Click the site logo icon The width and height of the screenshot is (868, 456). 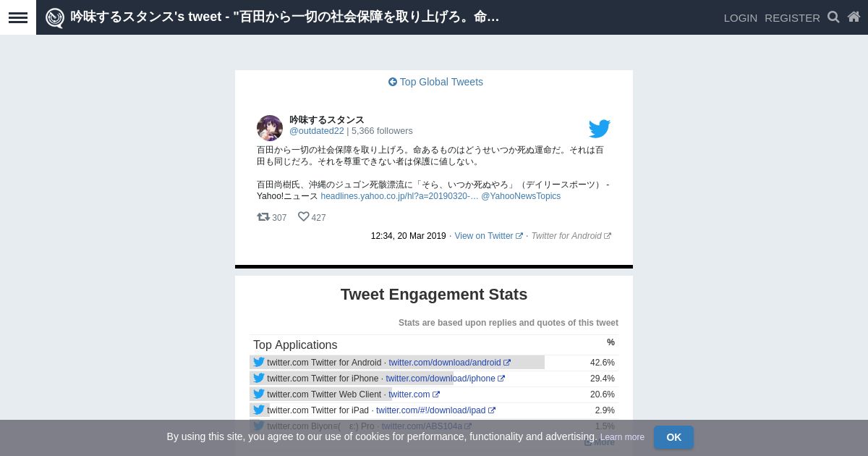[55, 17]
